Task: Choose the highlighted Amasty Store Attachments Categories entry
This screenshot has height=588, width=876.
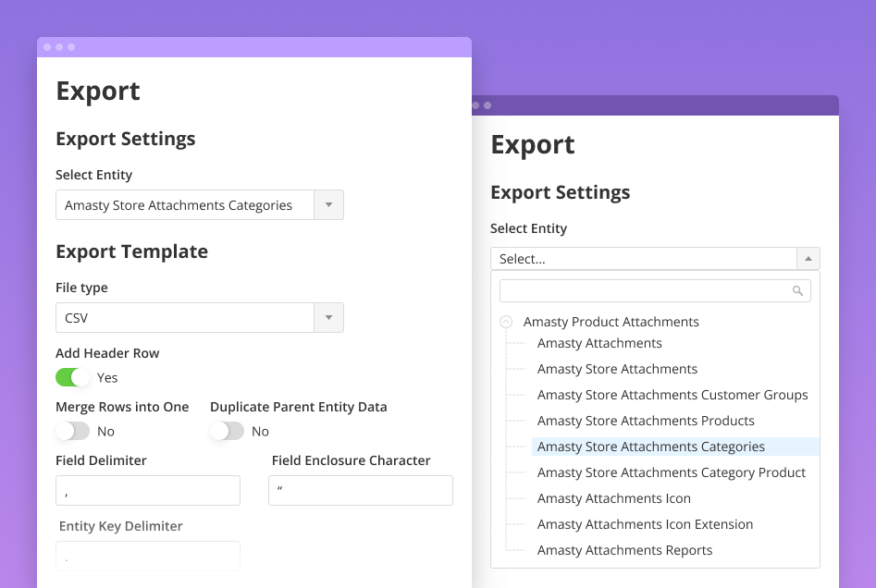Action: [650, 447]
